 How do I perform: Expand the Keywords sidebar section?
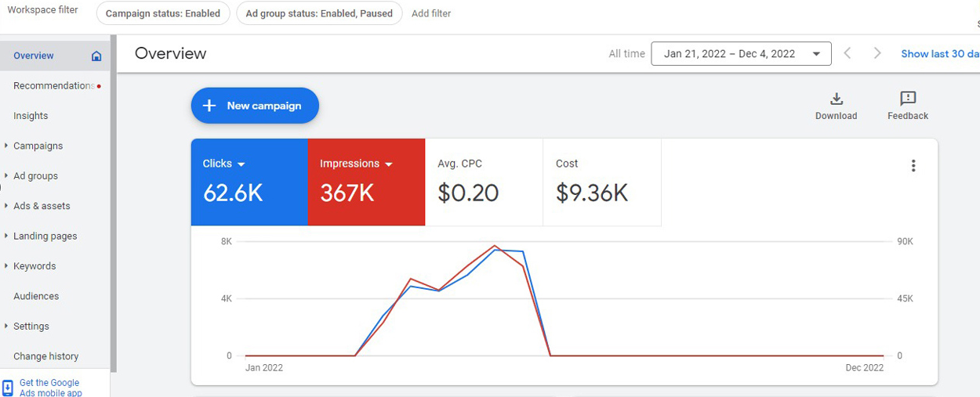click(34, 266)
